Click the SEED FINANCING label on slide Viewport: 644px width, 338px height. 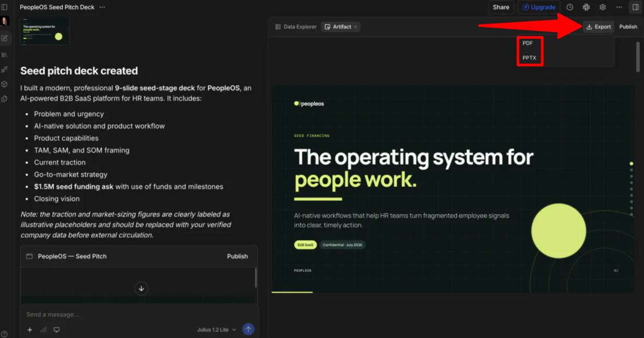(312, 136)
